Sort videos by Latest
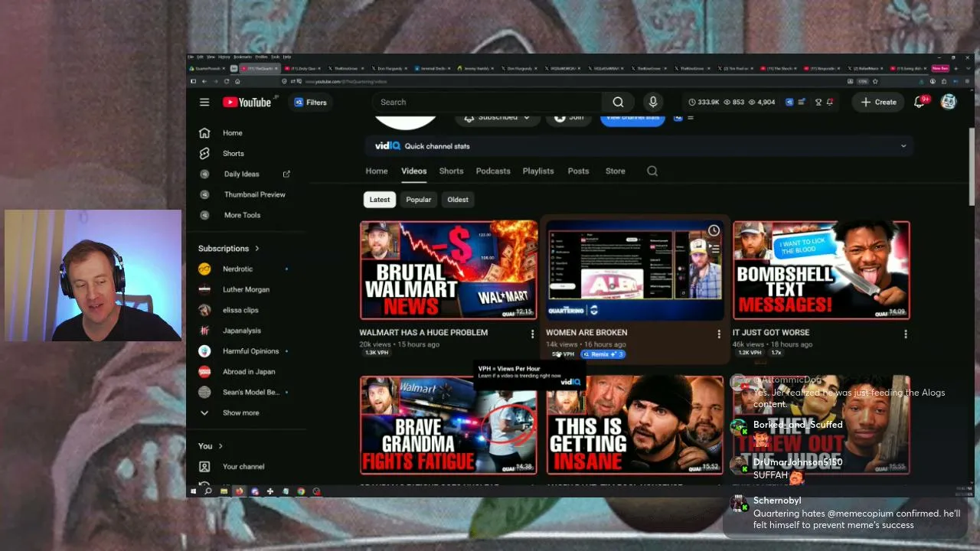980x551 pixels. coord(380,200)
